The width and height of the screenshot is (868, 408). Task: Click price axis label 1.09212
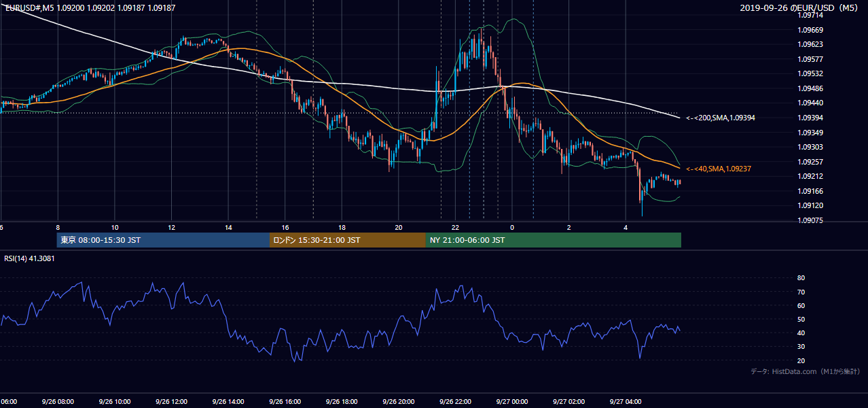point(810,176)
